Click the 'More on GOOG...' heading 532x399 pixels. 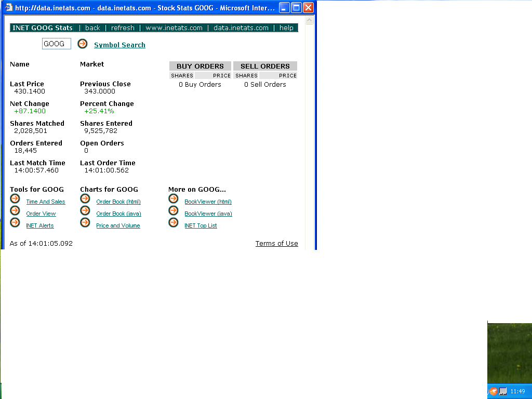click(x=197, y=189)
